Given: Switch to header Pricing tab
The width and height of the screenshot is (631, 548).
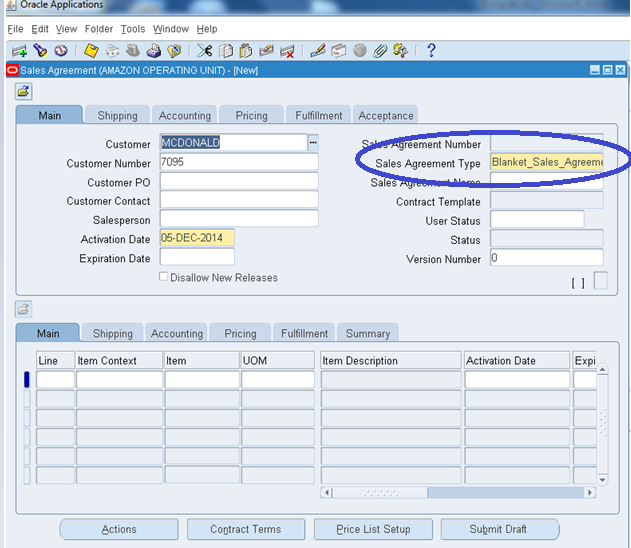Looking at the screenshot, I should [x=252, y=115].
